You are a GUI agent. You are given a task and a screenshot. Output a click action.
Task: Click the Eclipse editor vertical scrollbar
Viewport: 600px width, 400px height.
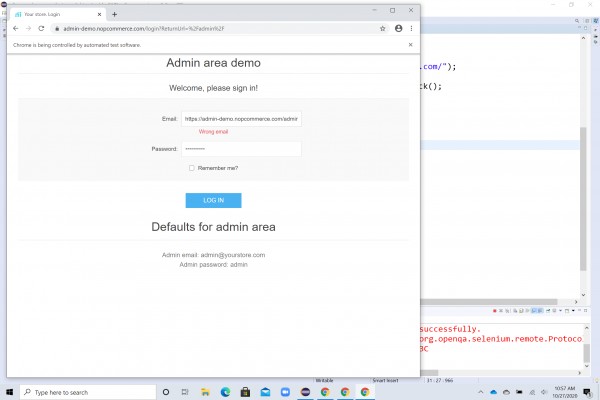pyautogui.click(x=583, y=199)
